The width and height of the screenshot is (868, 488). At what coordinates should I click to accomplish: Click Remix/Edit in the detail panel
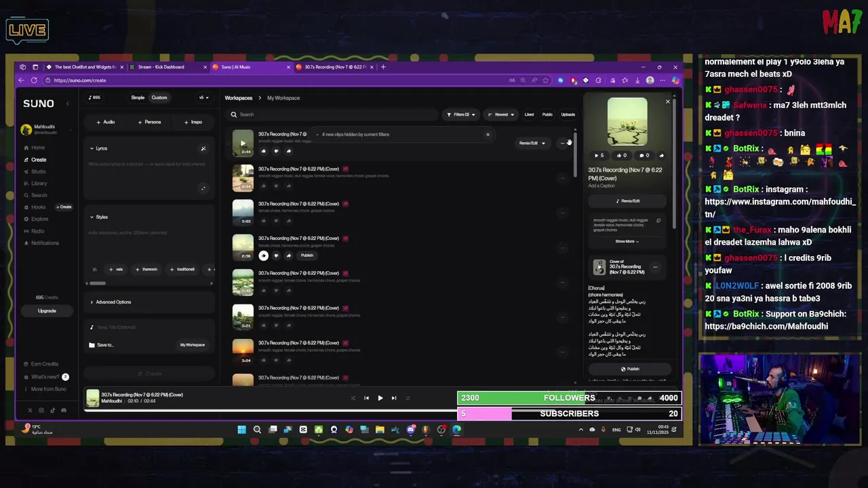click(x=627, y=201)
